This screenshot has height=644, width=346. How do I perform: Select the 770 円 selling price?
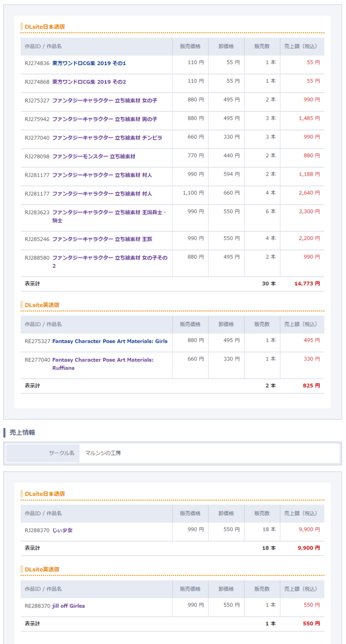(x=196, y=156)
